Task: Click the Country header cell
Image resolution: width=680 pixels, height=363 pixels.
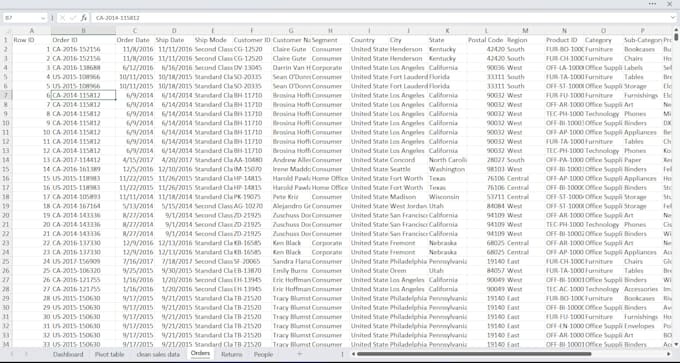Action: click(369, 40)
